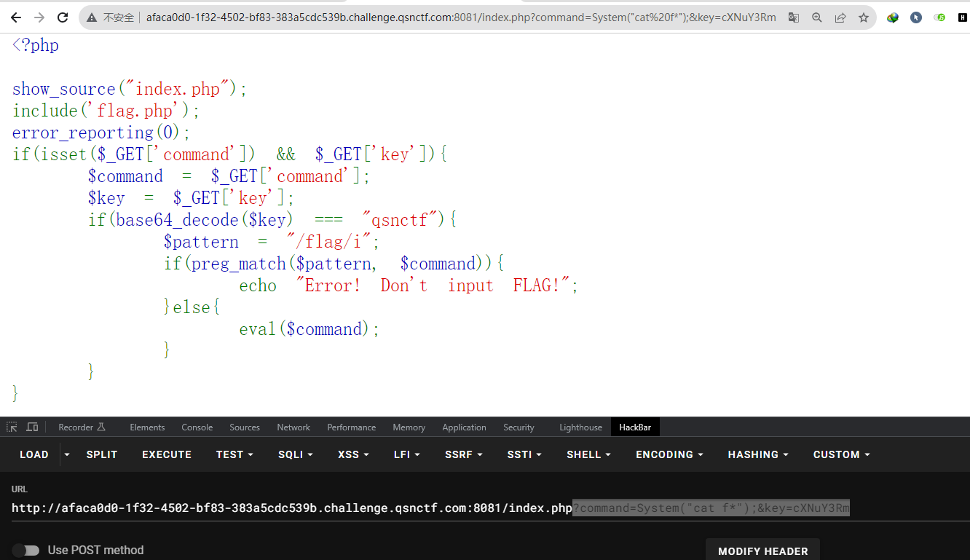
Task: Open the Application tab
Action: tap(464, 427)
